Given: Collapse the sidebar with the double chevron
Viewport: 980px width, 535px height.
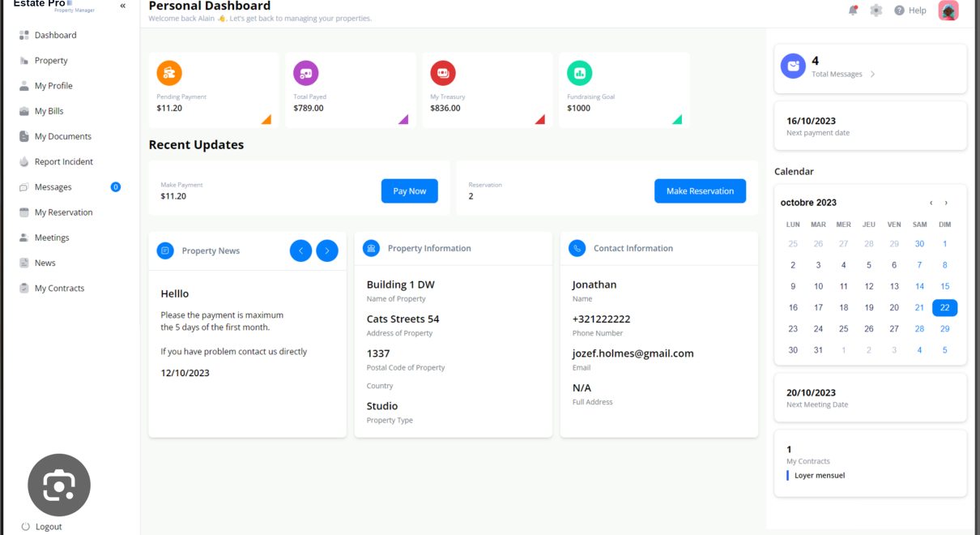Looking at the screenshot, I should click(x=123, y=6).
